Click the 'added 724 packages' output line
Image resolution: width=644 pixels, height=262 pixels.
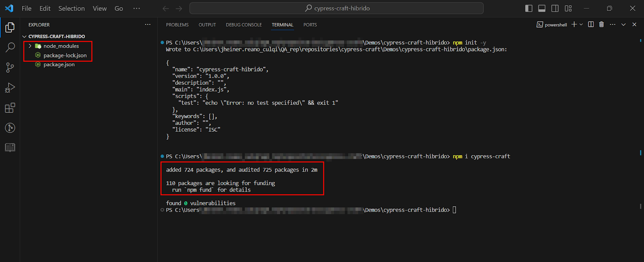(x=242, y=170)
